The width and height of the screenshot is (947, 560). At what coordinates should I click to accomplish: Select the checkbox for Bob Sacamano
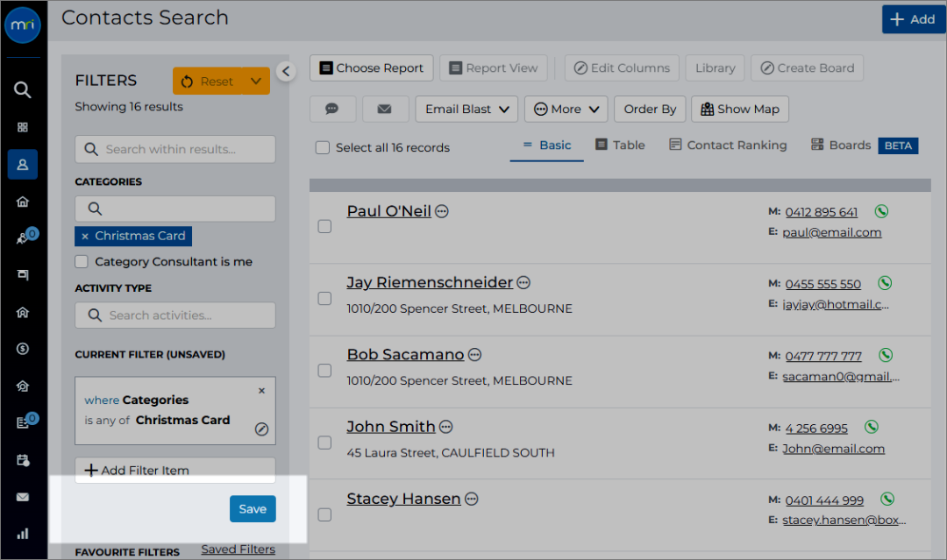tap(325, 370)
